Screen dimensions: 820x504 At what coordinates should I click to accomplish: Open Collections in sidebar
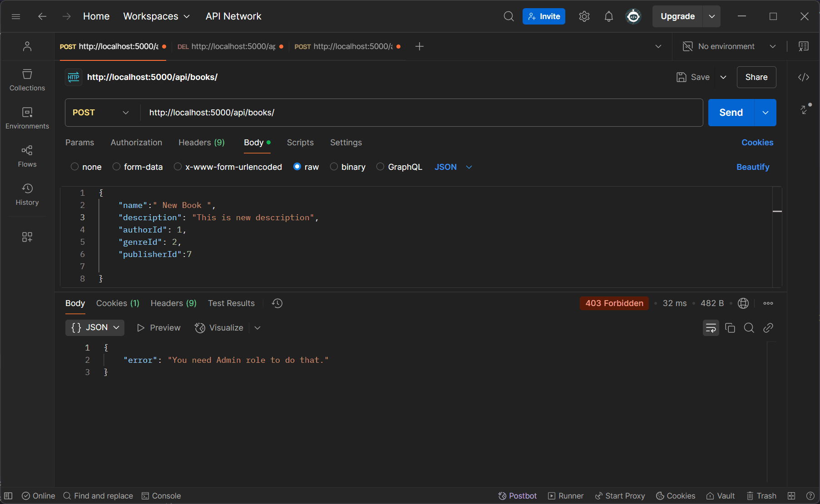pos(27,80)
